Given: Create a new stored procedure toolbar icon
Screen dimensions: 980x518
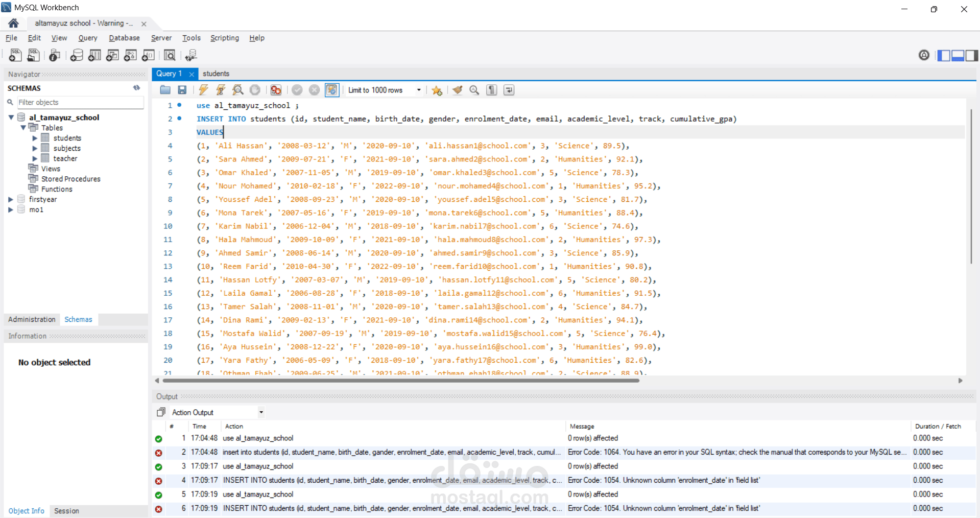Looking at the screenshot, I should 130,55.
